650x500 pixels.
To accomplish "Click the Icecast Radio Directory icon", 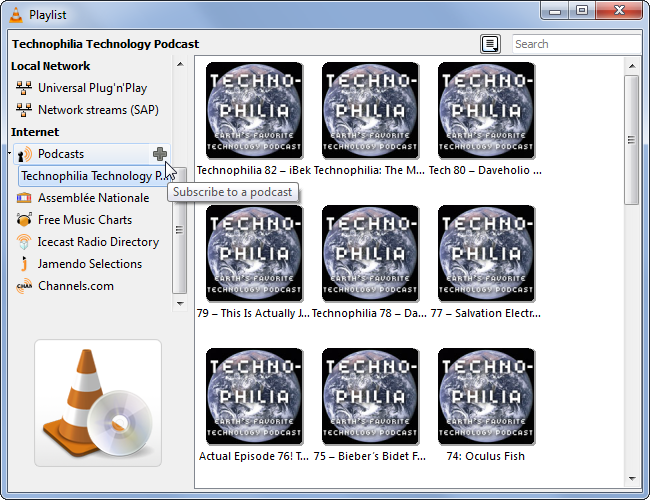I will [x=24, y=242].
